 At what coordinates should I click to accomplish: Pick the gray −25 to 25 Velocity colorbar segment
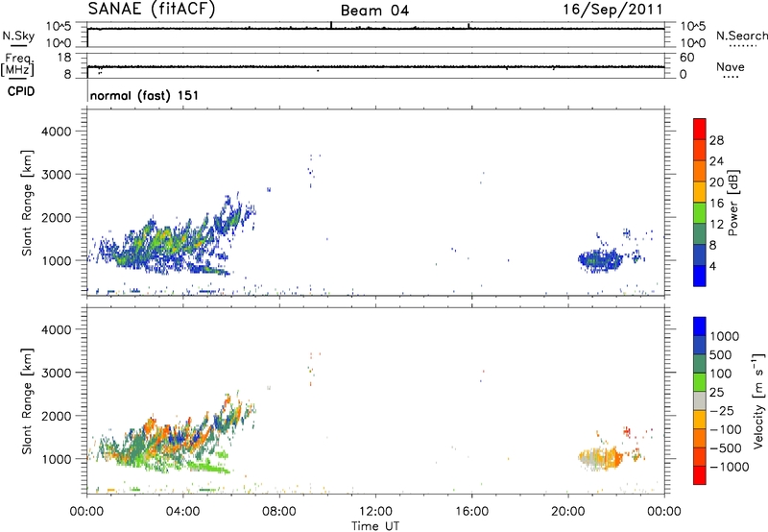pos(700,401)
